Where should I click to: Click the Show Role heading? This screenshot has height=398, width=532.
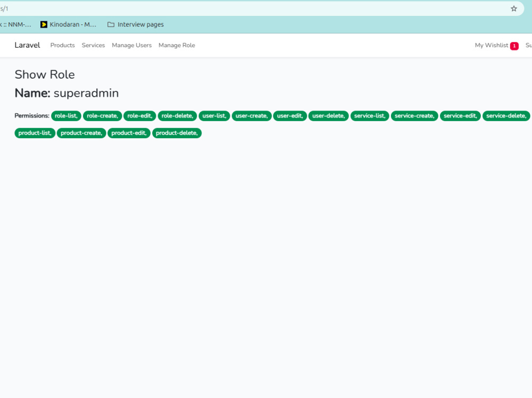click(45, 74)
